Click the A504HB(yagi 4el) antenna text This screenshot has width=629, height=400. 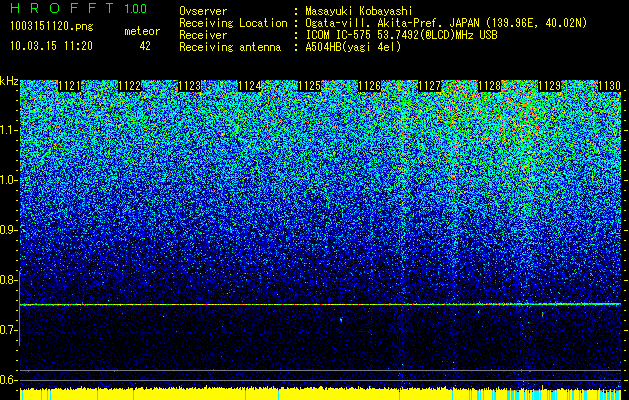(353, 47)
